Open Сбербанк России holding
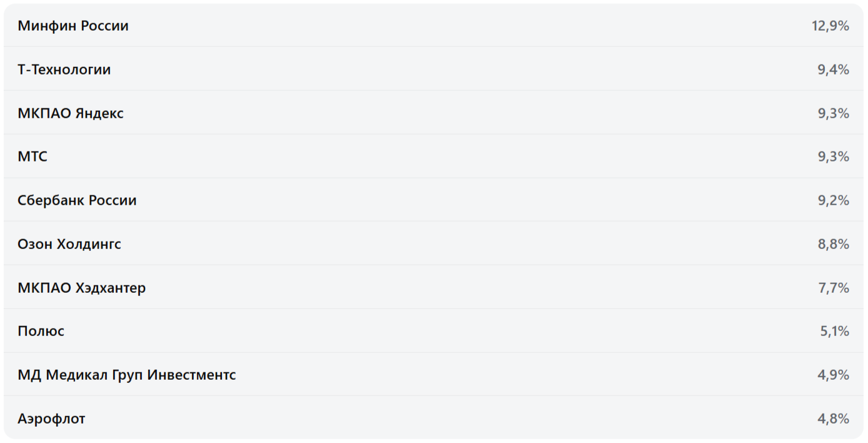This screenshot has height=443, width=868. click(x=77, y=200)
